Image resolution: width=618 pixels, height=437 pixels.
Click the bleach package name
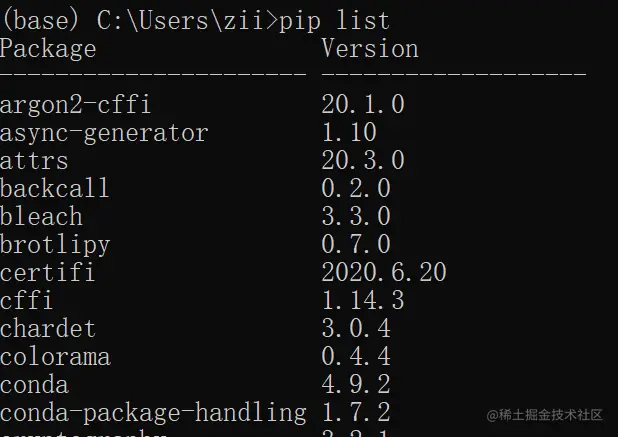(x=41, y=216)
